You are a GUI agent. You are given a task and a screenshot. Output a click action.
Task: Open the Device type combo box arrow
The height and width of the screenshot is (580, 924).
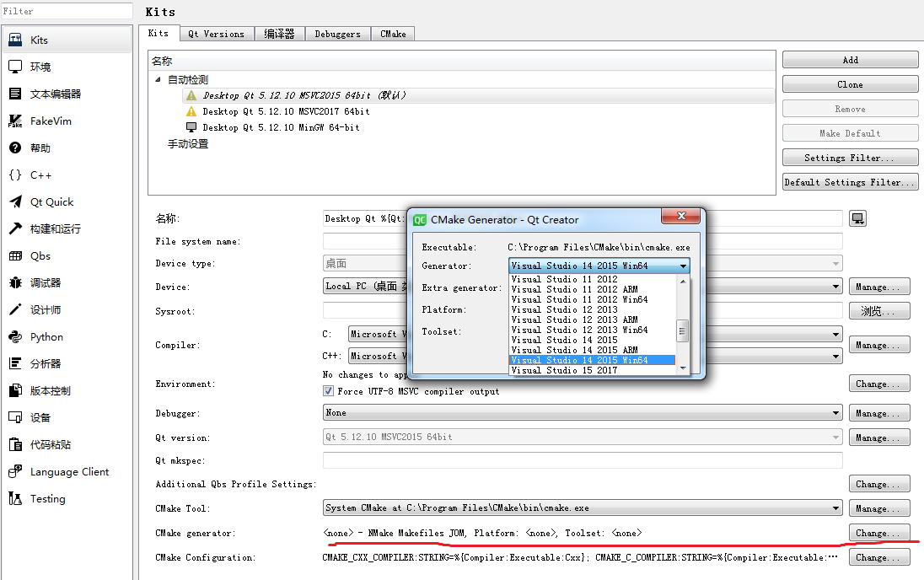coord(835,264)
